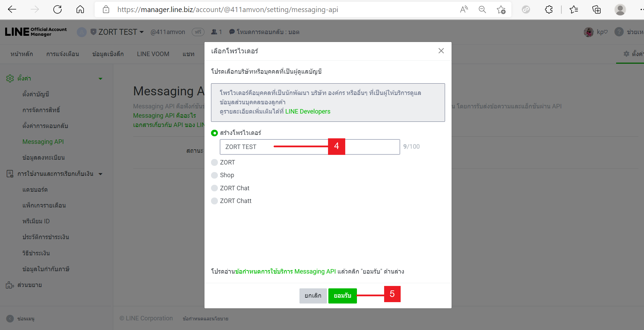Click the provider name input field
This screenshot has width=644, height=330.
click(x=310, y=147)
